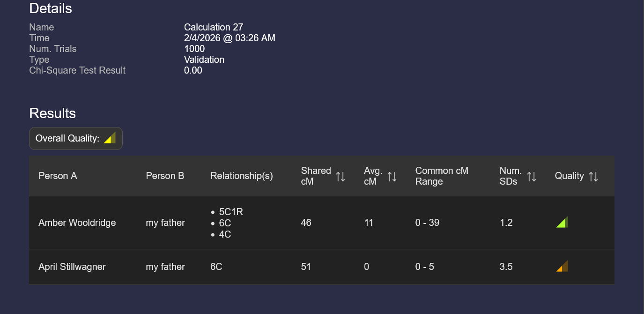The width and height of the screenshot is (644, 314).
Task: Click the 3.5 Num. SDs value
Action: pyautogui.click(x=506, y=267)
